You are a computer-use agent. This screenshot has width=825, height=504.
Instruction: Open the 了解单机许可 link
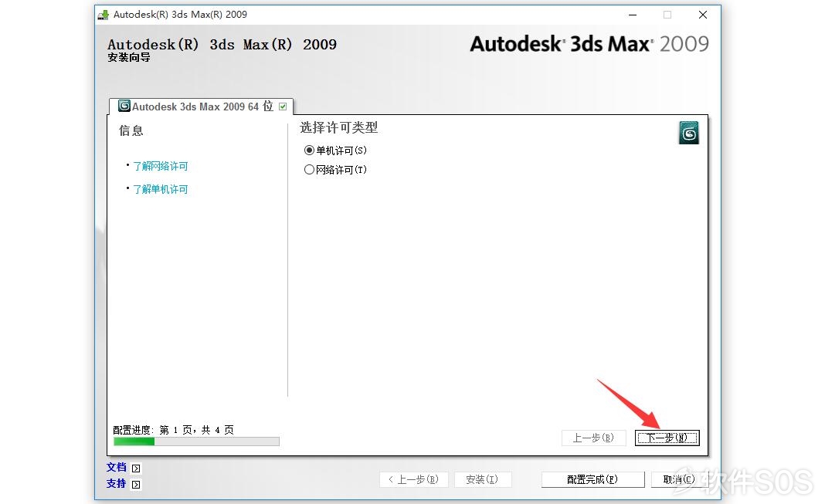pyautogui.click(x=160, y=189)
